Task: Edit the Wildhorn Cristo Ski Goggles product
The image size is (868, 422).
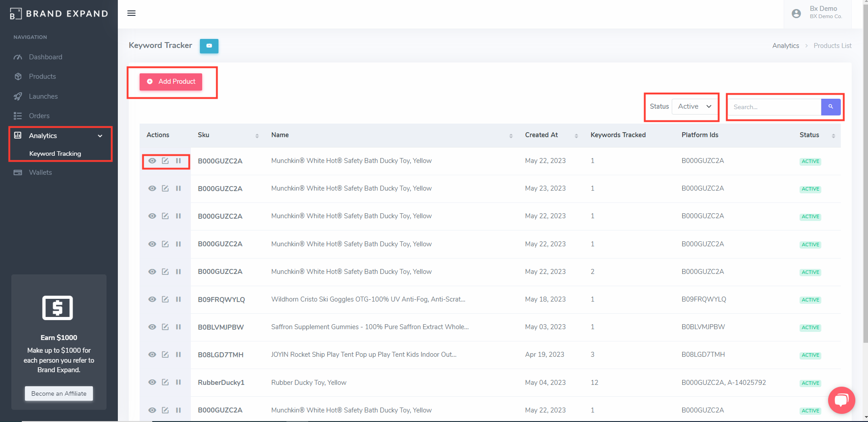Action: tap(165, 299)
